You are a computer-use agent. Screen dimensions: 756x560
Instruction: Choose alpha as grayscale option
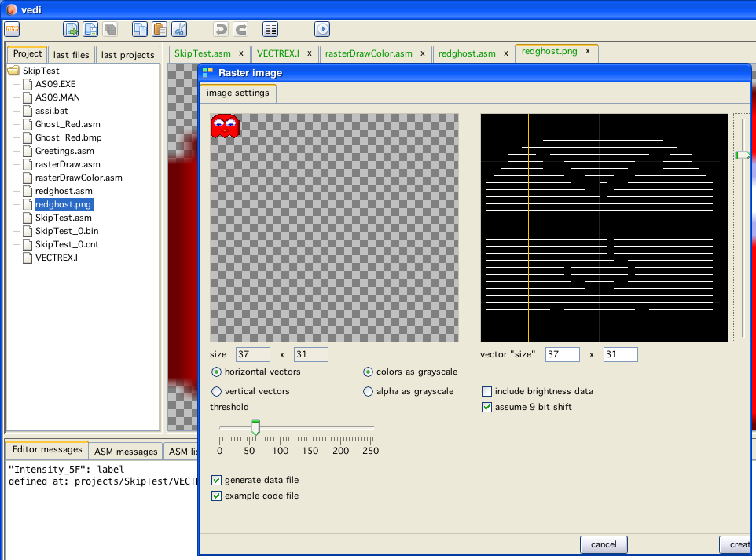tap(368, 391)
